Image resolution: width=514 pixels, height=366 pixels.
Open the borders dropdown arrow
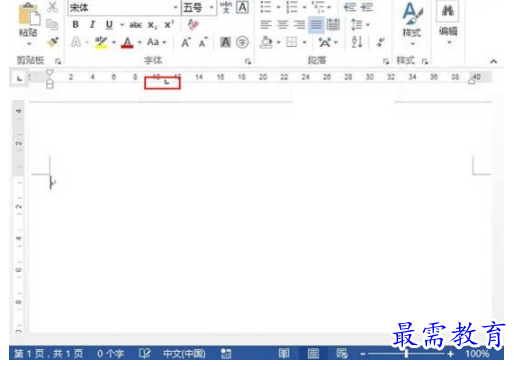(304, 42)
